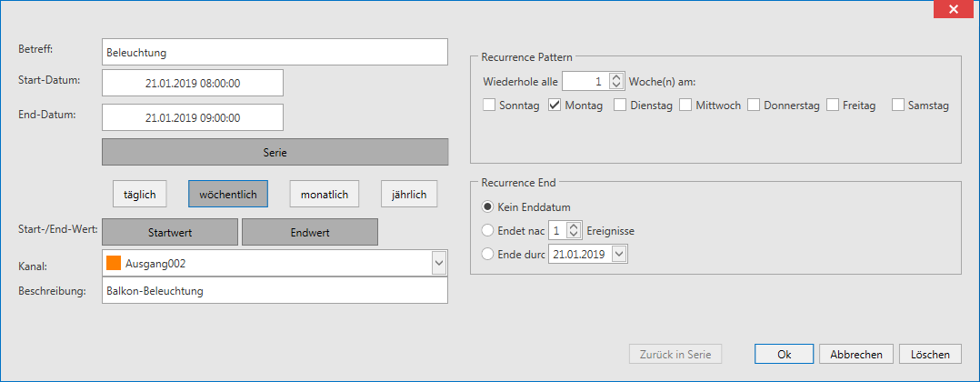Confirm with the Ok button

[784, 354]
